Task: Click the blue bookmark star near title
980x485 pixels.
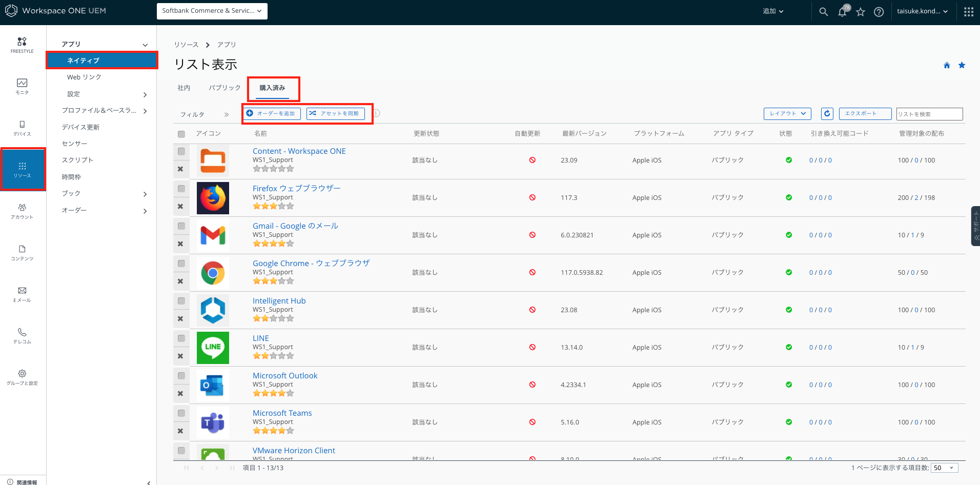Action: pos(962,65)
